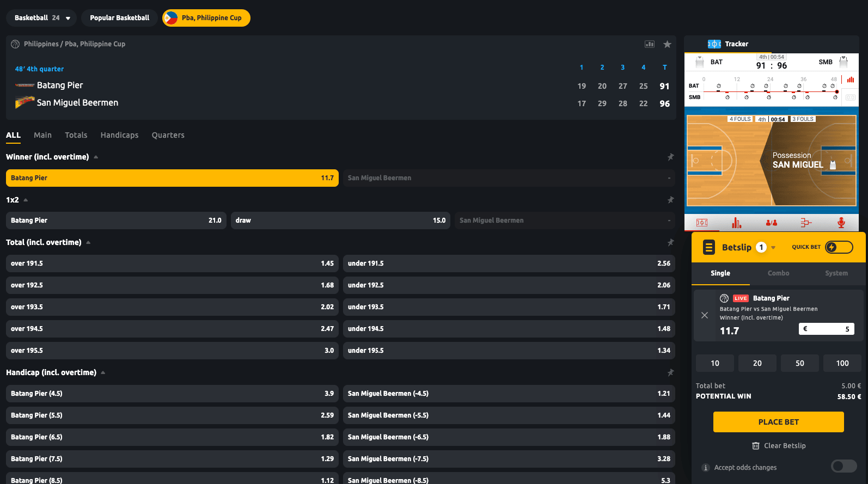
Task: Set stake with the 20 quick amount
Action: (757, 363)
